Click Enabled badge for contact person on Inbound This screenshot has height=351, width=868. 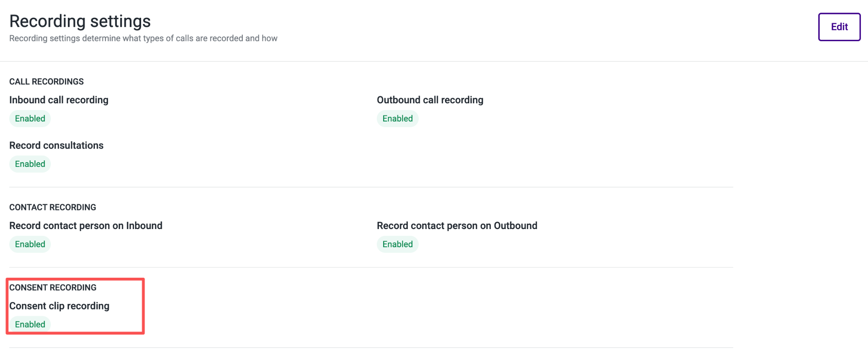(30, 244)
